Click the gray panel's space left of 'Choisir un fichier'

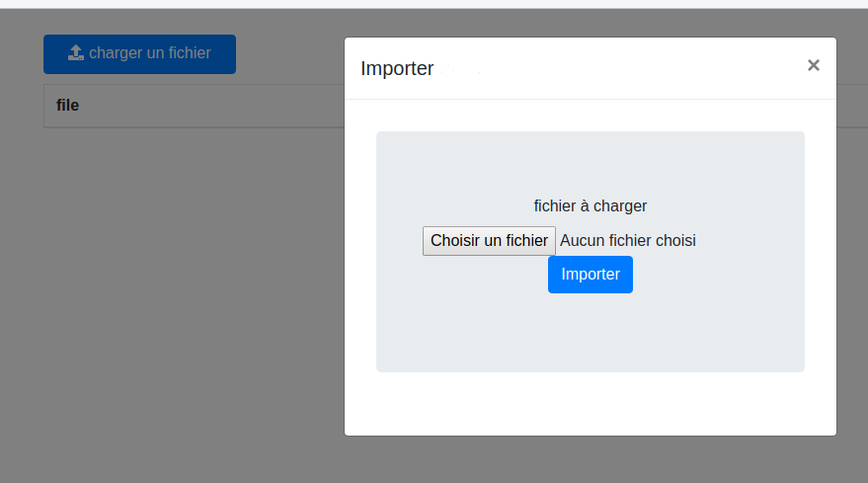pos(399,241)
